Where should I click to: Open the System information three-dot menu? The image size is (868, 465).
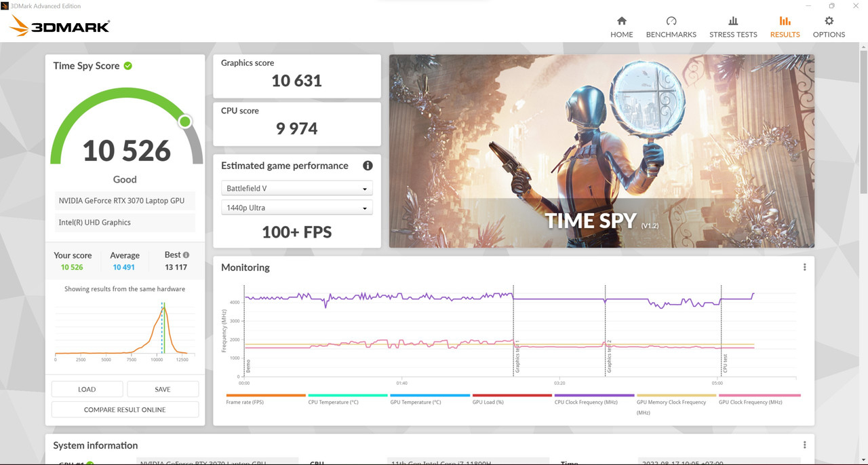804,445
